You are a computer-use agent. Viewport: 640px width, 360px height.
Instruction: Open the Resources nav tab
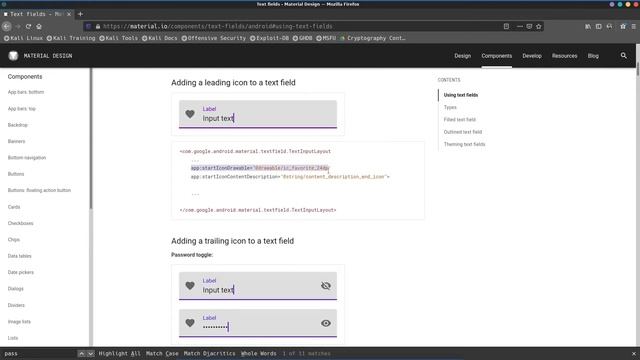pyautogui.click(x=564, y=56)
